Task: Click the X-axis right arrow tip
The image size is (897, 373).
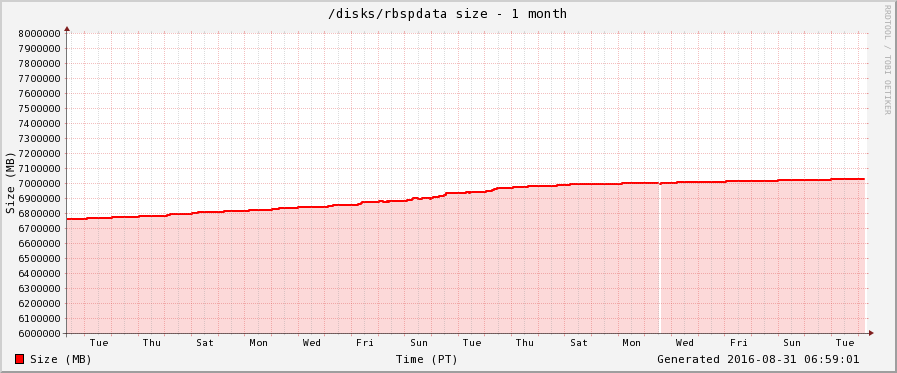Action: click(x=871, y=333)
